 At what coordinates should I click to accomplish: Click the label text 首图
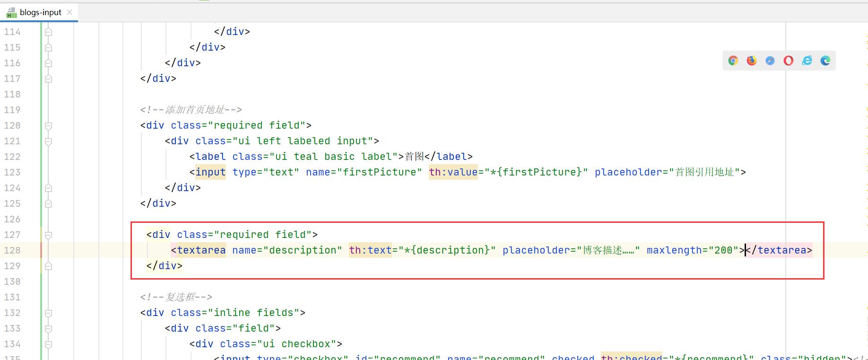coord(415,157)
